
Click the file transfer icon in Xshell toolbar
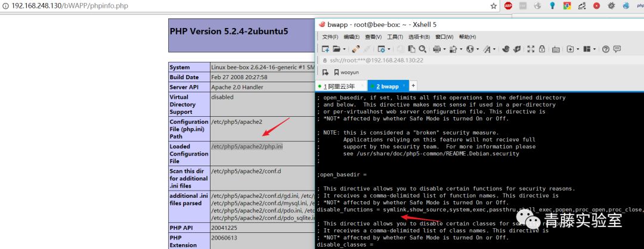(453, 49)
